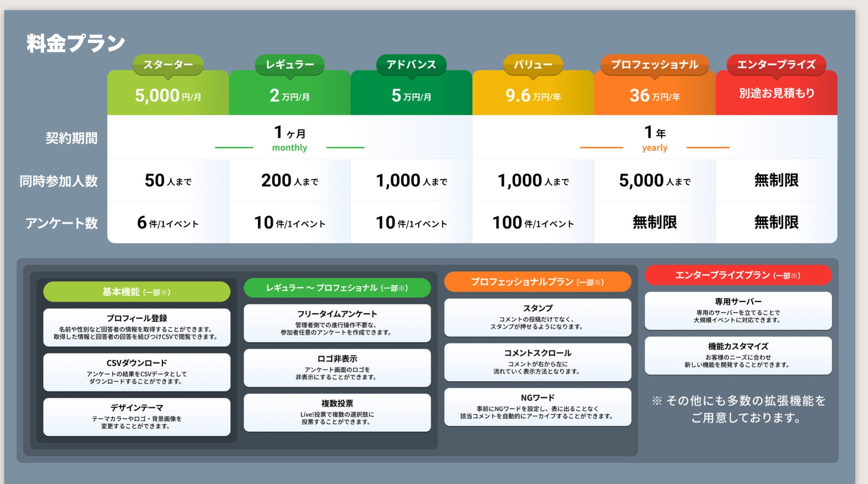
Task: Open the ロゴ非表示 feature card
Action: tap(337, 367)
